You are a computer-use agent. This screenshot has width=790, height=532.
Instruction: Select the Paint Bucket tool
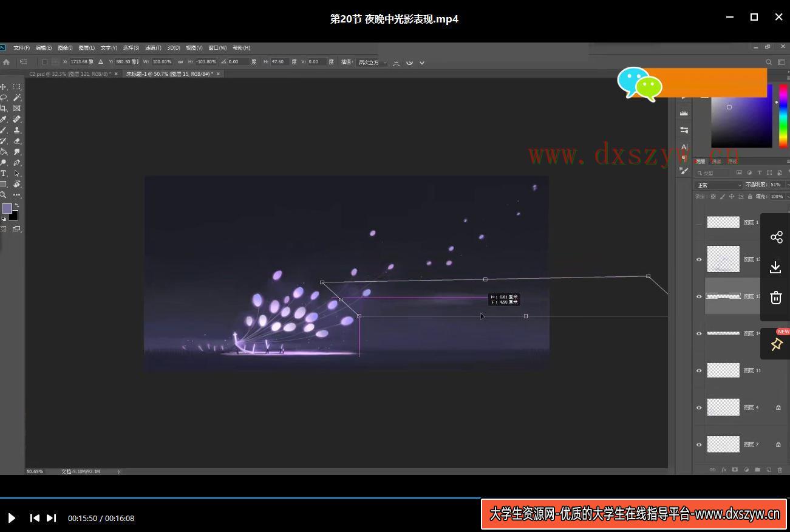point(4,152)
